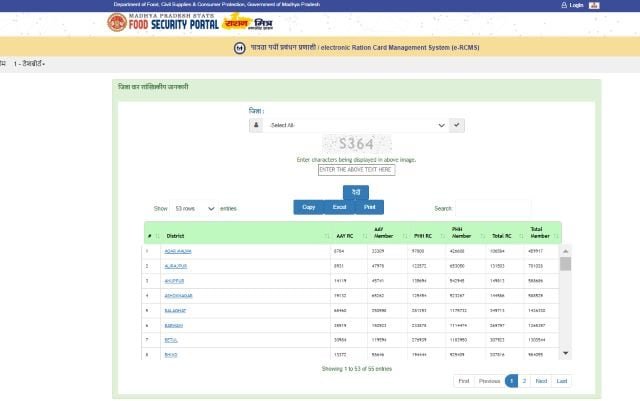Click the S364 captcha image
This screenshot has width=640, height=401.
[x=357, y=144]
